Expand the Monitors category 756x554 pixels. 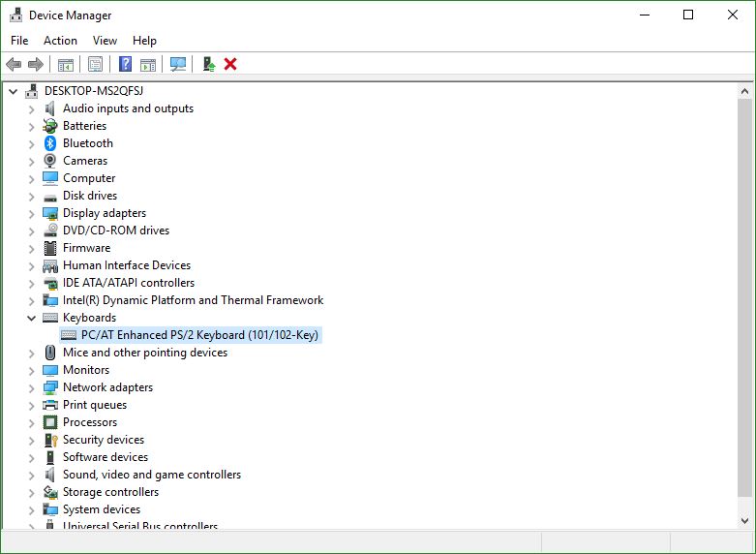(x=31, y=371)
